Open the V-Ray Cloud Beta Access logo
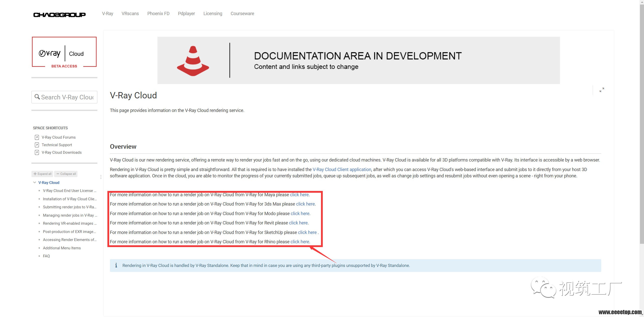This screenshot has height=317, width=644. tap(64, 53)
